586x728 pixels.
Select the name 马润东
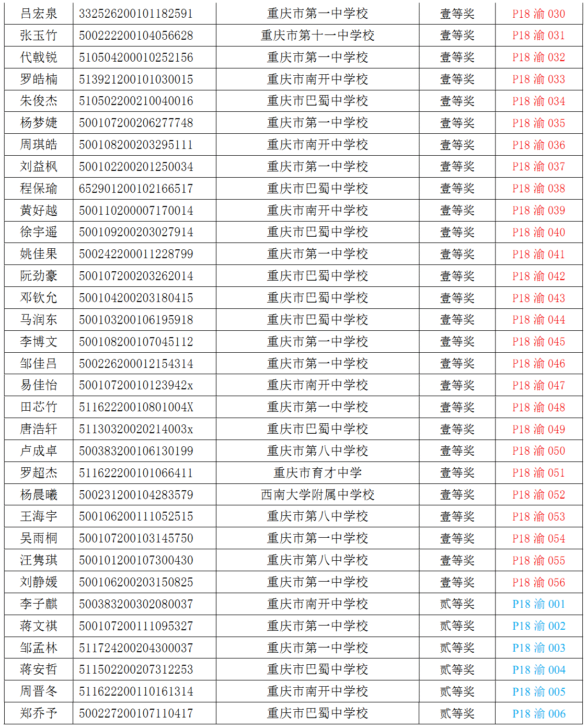pos(39,320)
